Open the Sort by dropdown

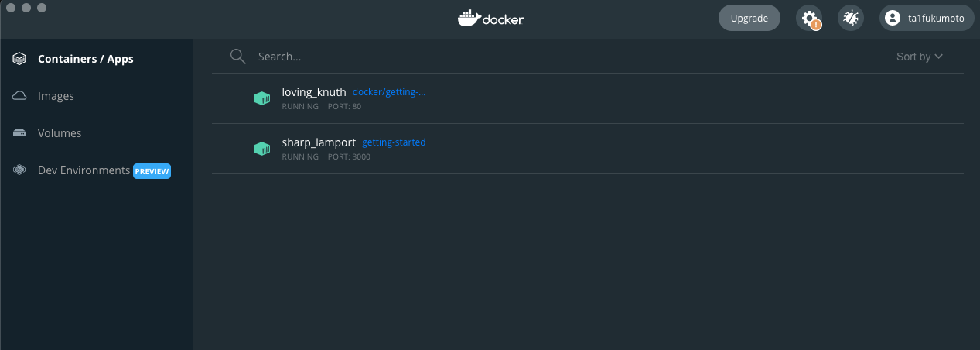pos(920,57)
